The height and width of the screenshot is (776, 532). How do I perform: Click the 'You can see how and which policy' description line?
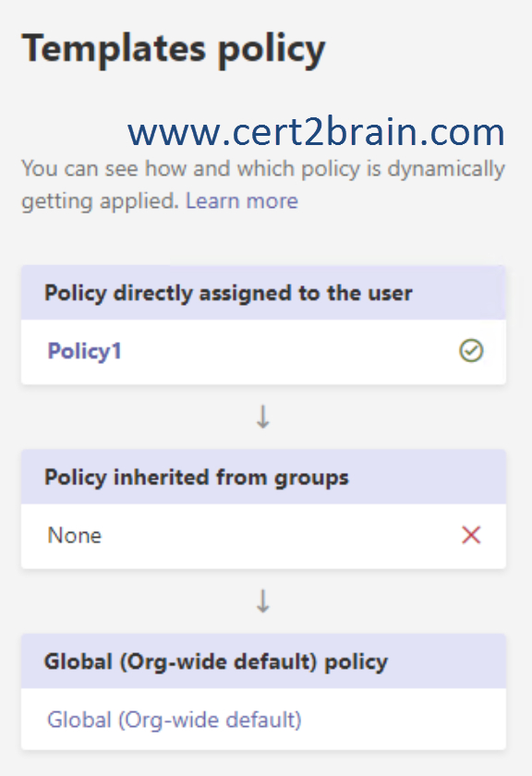pos(263,169)
